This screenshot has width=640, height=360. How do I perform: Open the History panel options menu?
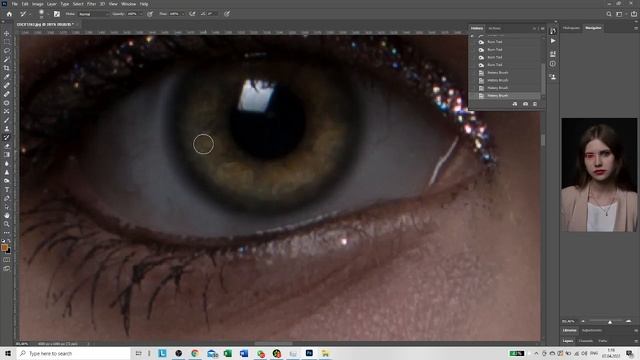click(x=542, y=29)
